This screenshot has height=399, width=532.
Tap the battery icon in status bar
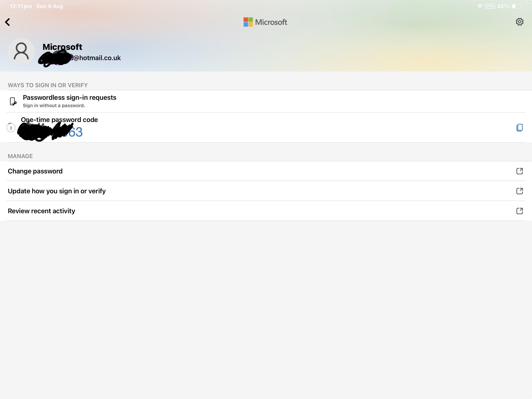pos(517,6)
